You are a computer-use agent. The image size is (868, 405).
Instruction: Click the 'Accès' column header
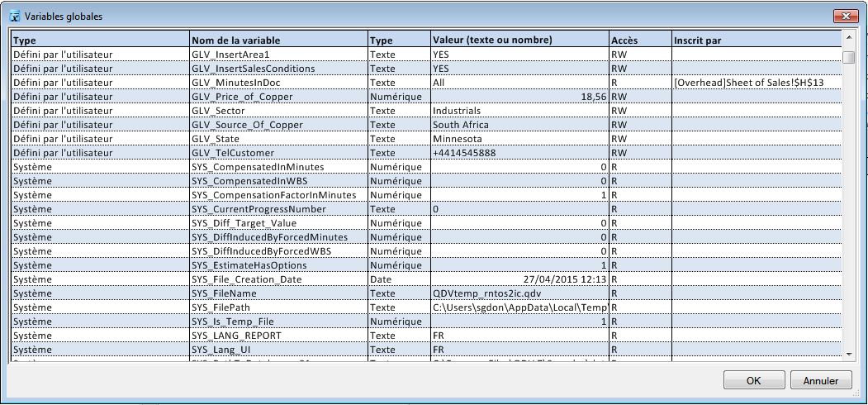[641, 40]
